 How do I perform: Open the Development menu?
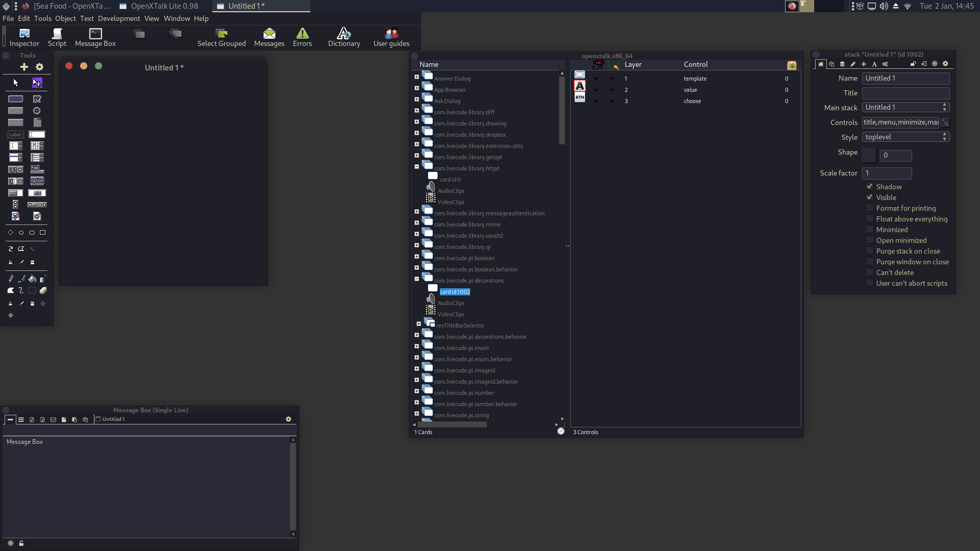pos(119,18)
